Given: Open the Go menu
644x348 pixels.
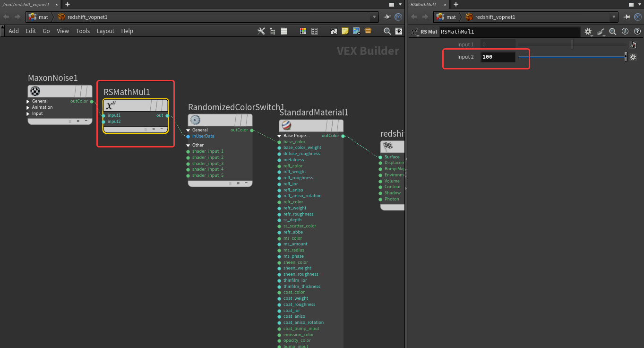Looking at the screenshot, I should coord(46,31).
